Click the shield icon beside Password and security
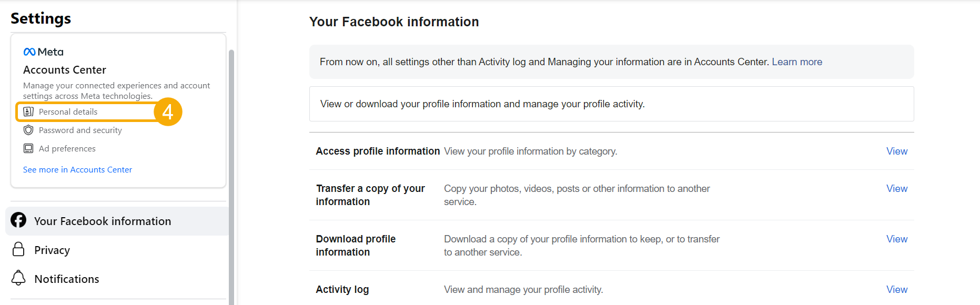This screenshot has height=305, width=980. click(x=28, y=130)
